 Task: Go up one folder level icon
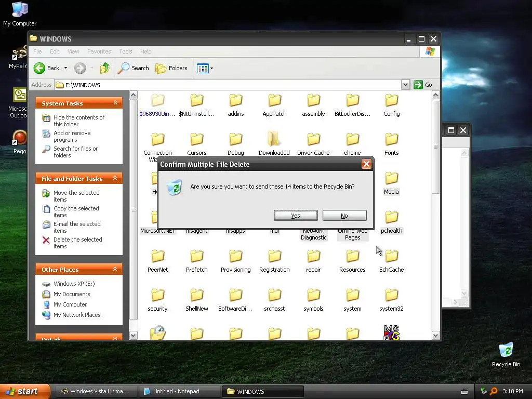pos(104,68)
